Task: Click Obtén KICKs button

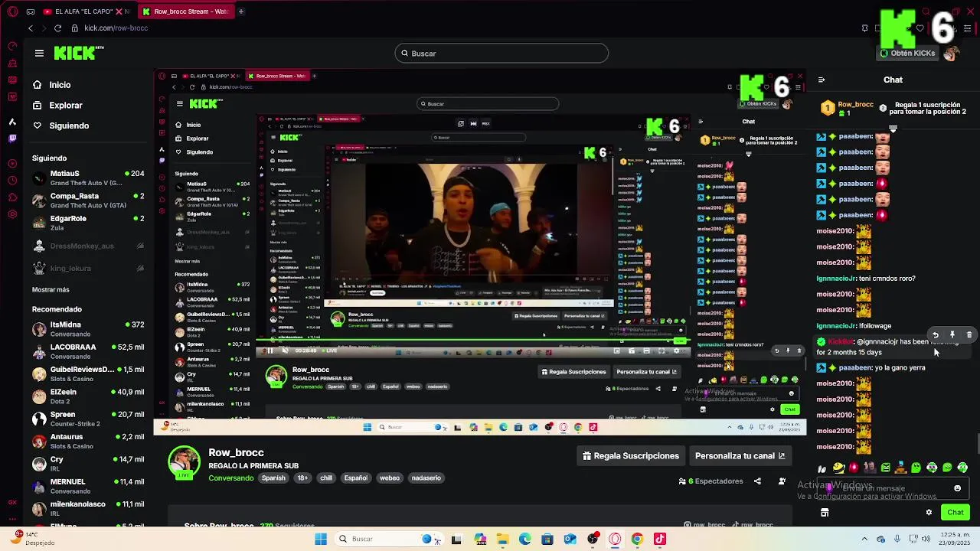Action: pyautogui.click(x=907, y=54)
